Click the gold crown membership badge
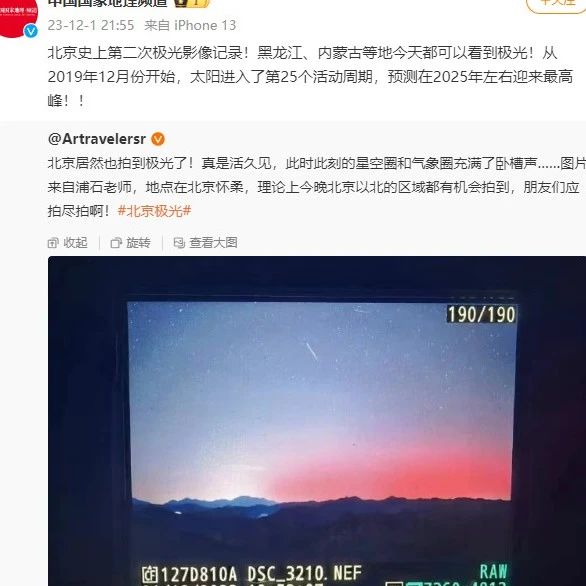The image size is (586, 586). (x=191, y=3)
